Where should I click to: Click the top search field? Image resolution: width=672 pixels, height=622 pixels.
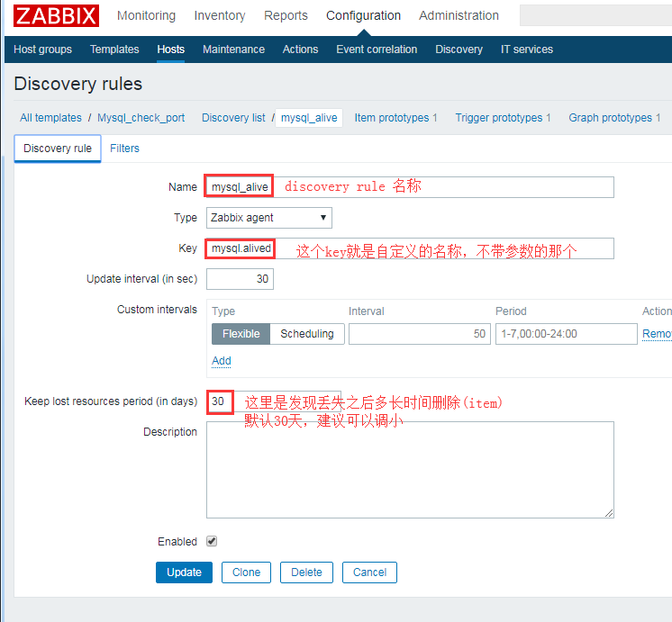[x=595, y=15]
